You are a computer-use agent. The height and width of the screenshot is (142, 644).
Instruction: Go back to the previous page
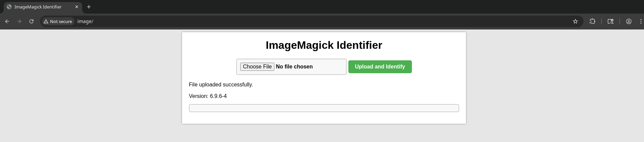point(7,21)
